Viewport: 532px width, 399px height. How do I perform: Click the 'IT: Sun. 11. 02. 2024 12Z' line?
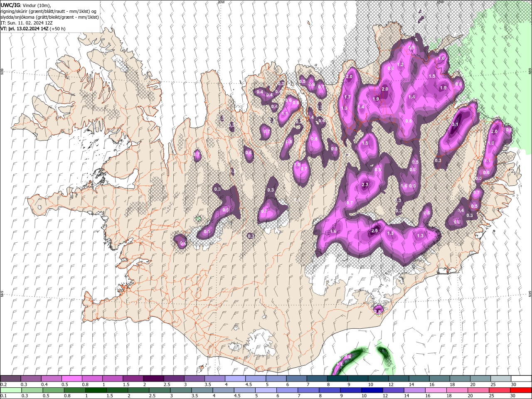pyautogui.click(x=27, y=22)
